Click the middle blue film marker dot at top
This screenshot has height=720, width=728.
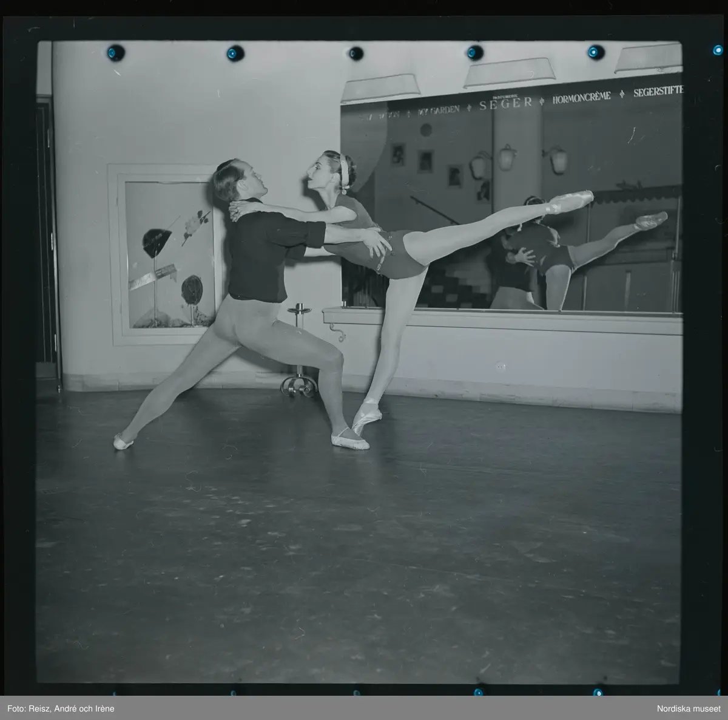pyautogui.click(x=356, y=53)
